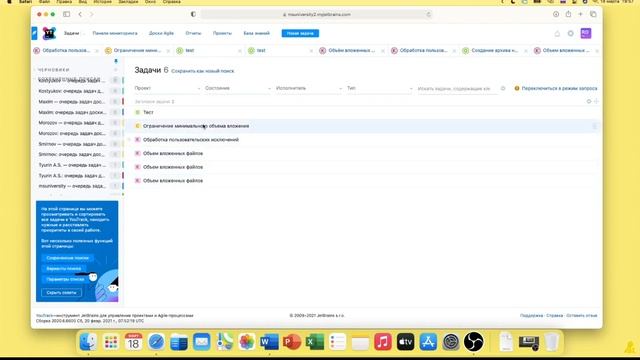Select Maxim — очередь задач saved search
640x360 pixels.
(x=72, y=102)
